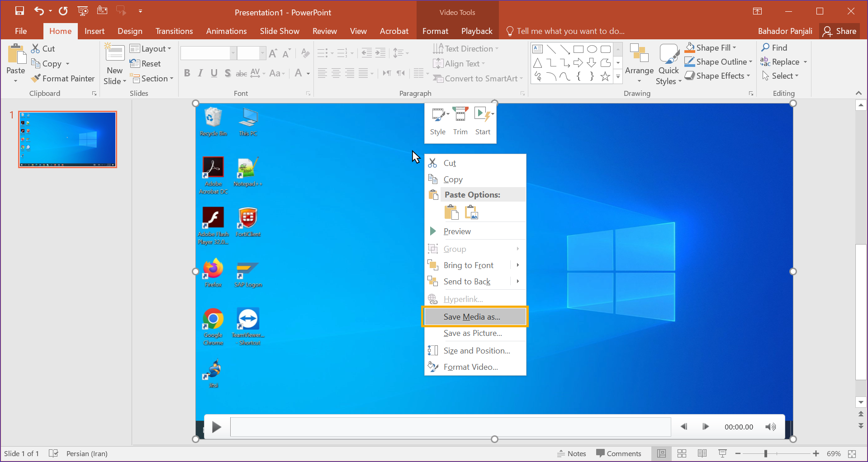Click the video volume speaker icon
The width and height of the screenshot is (868, 462).
pos(770,427)
